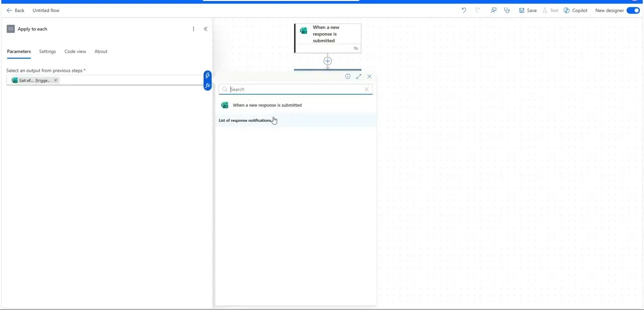644x310 pixels.
Task: Click the Test flask button
Action: coord(550,11)
